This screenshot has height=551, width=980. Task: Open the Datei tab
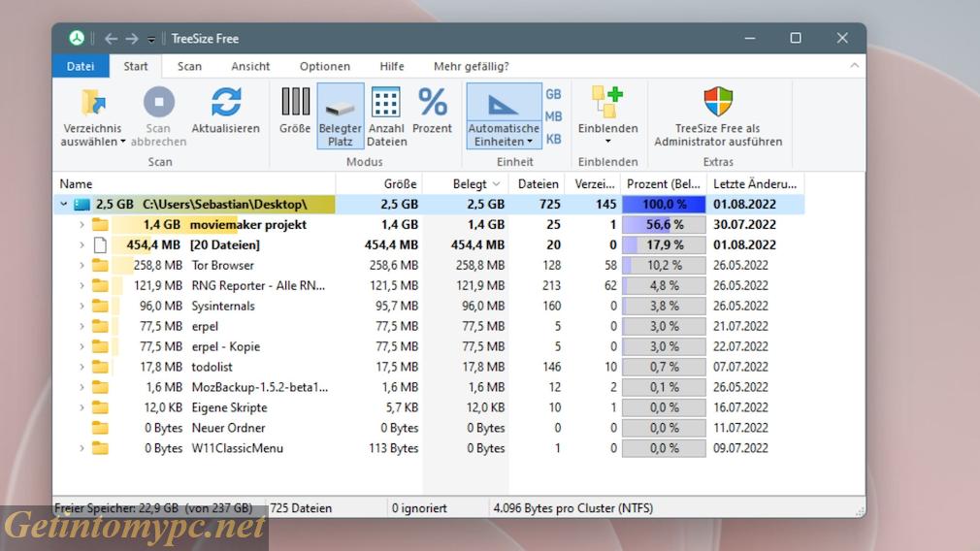(81, 66)
